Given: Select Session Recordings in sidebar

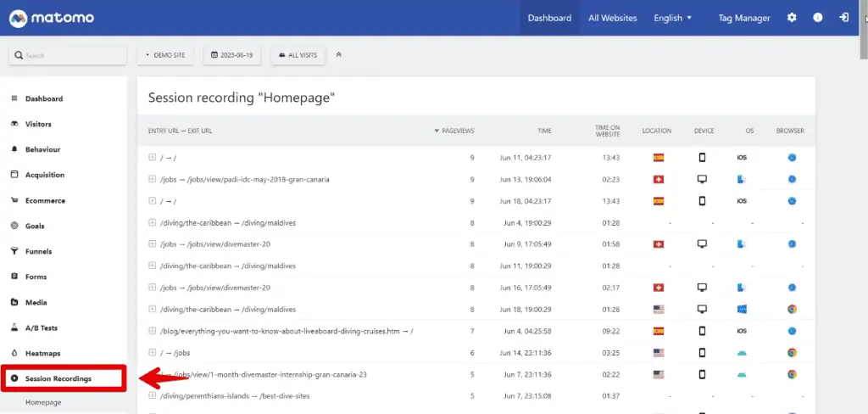Looking at the screenshot, I should pyautogui.click(x=58, y=378).
